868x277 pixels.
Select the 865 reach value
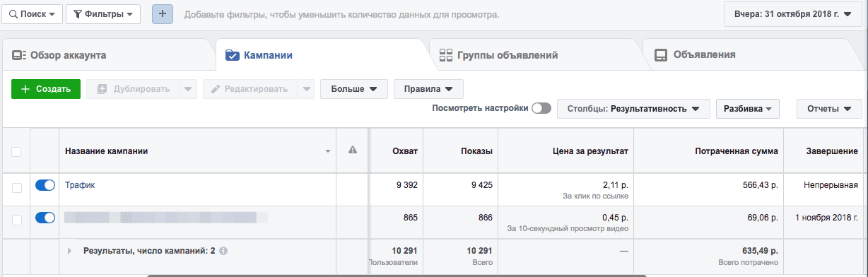pos(411,218)
